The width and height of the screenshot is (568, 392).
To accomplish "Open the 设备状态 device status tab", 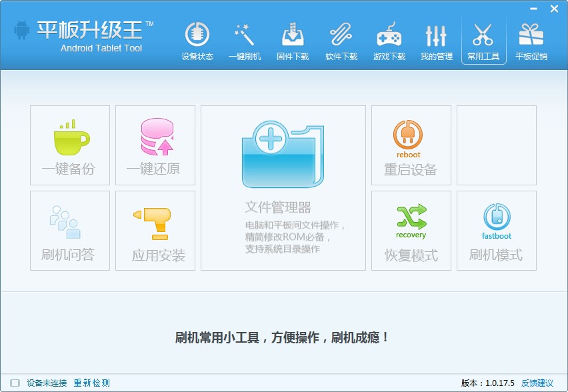I will [197, 41].
